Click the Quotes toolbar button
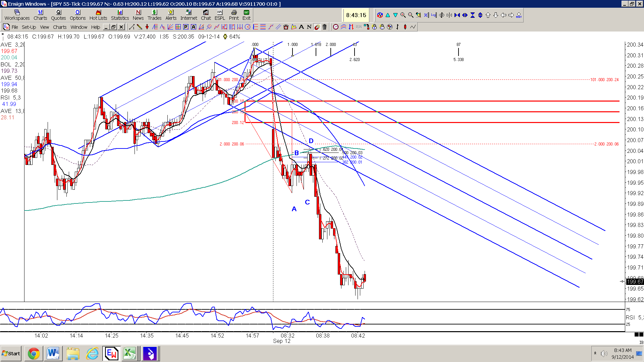Viewport: 644px width, 362px height. click(x=58, y=15)
